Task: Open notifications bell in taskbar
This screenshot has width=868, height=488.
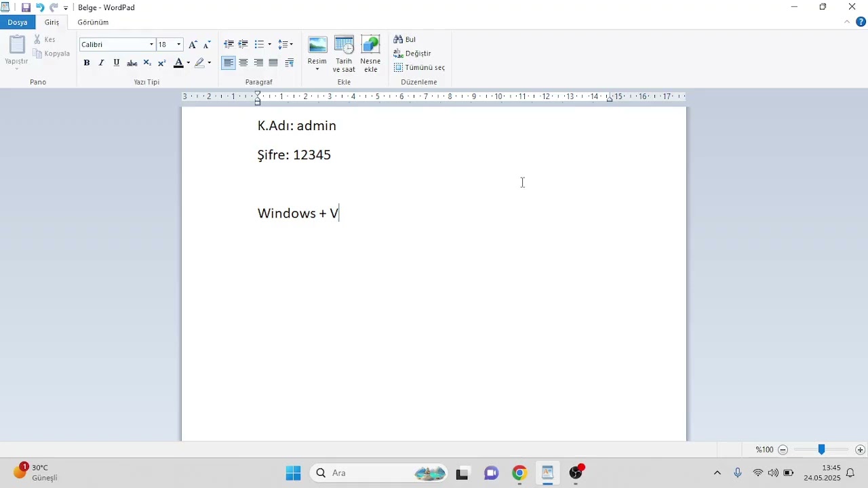Action: [850, 473]
